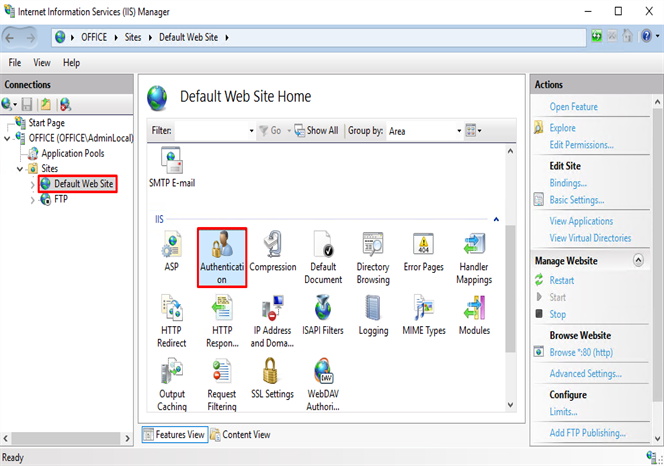Viewport: 664px width, 466px height.
Task: Open the View menu
Action: pos(42,63)
